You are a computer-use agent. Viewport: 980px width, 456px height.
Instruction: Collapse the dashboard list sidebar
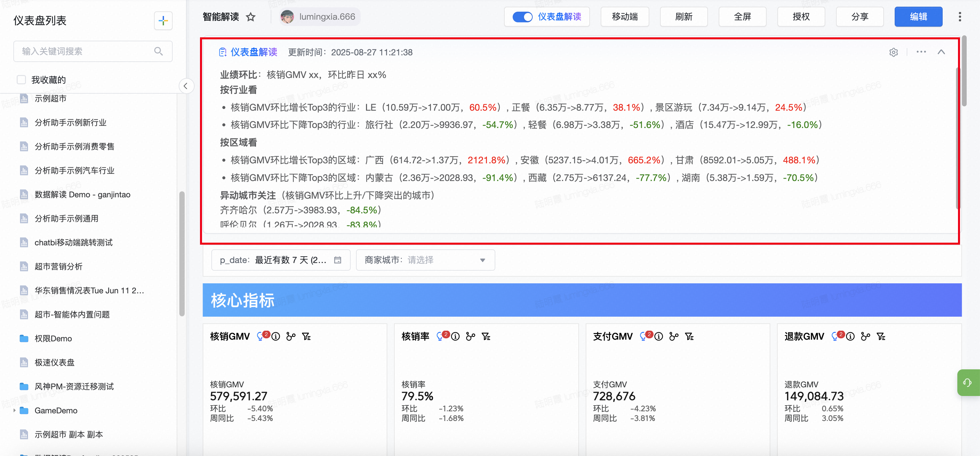click(x=186, y=86)
